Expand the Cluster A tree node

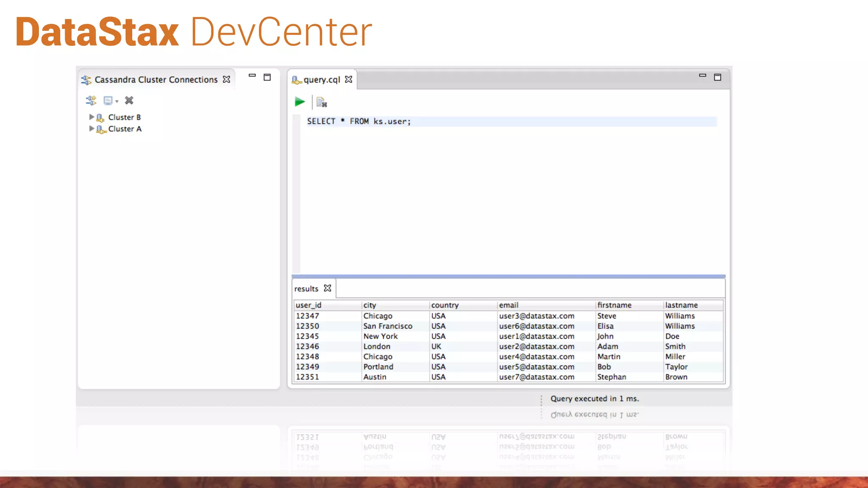[x=91, y=128]
